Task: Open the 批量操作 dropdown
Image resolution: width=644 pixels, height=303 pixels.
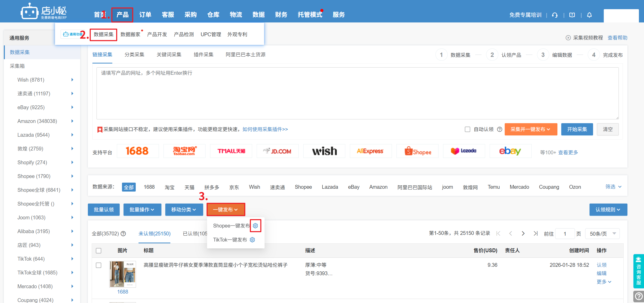Action: (142, 210)
